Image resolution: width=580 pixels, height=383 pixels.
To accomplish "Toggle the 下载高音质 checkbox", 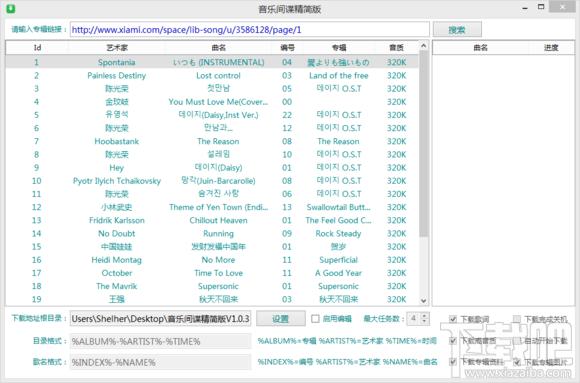I will [x=453, y=340].
